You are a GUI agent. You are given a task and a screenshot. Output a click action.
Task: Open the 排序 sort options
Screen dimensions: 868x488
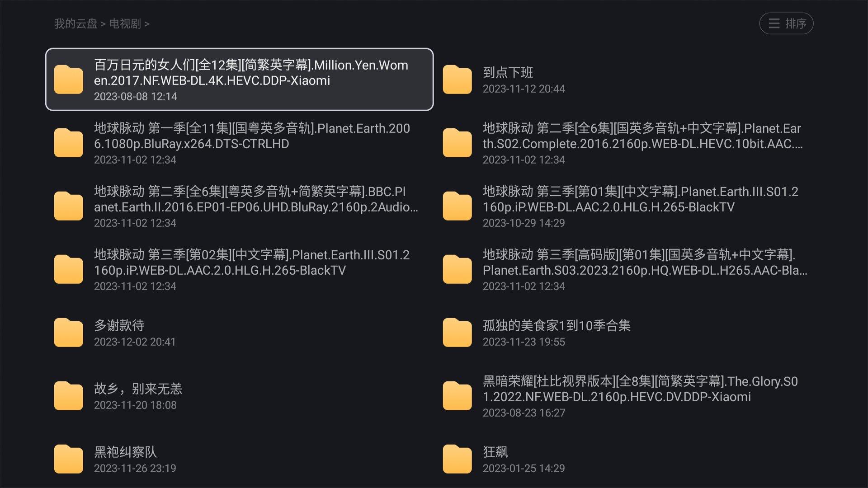(786, 23)
